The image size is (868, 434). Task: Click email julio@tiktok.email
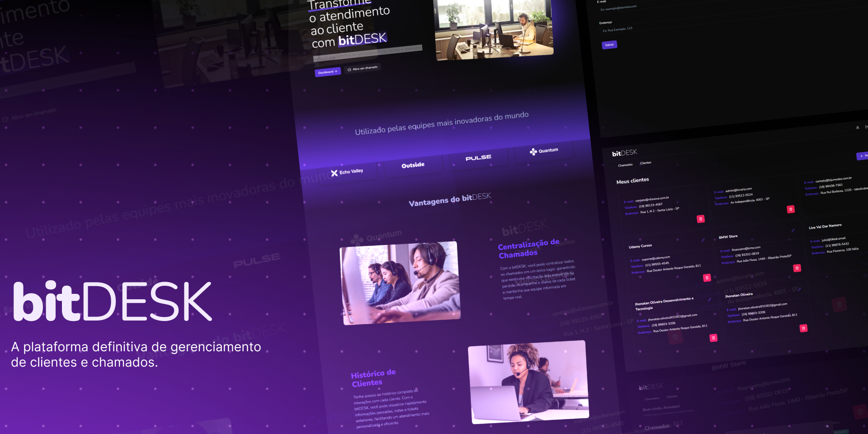pos(834,239)
